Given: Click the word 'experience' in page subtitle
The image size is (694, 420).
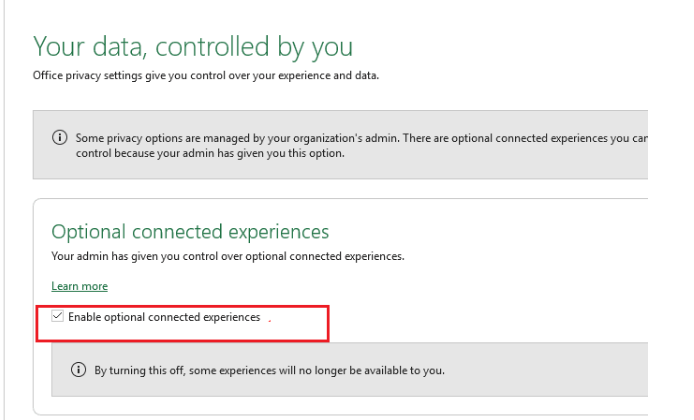Looking at the screenshot, I should (x=308, y=75).
